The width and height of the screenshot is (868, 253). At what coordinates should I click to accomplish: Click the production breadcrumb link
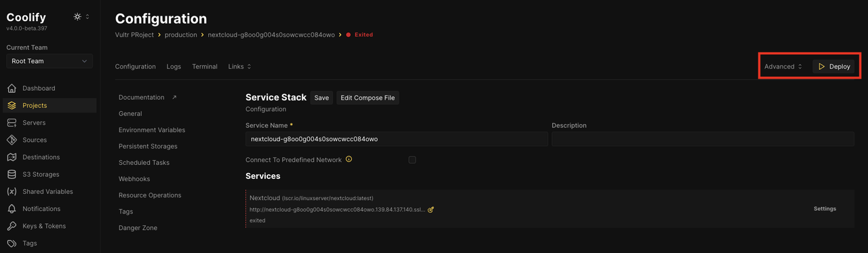point(181,35)
